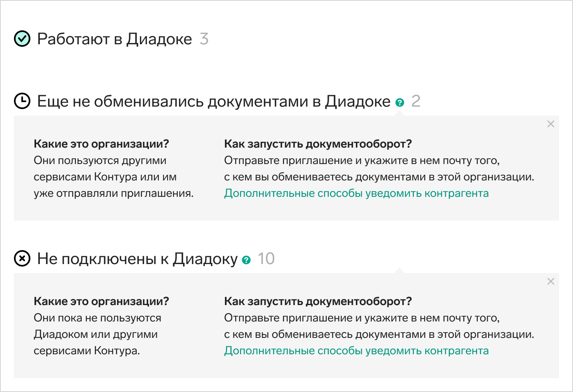Click the text Они пока не пользуются
Image resolution: width=573 pixels, height=392 pixels.
97,318
